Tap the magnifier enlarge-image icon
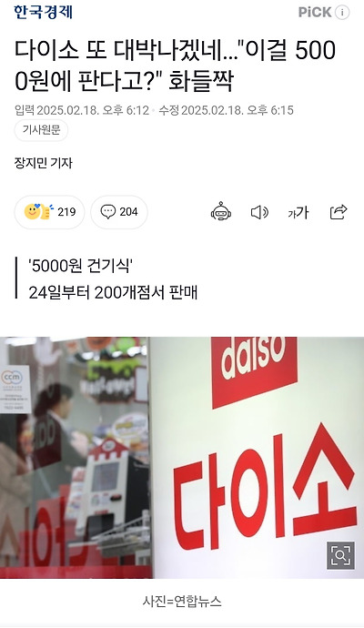Image resolution: width=364 pixels, height=628 pixels. (340, 555)
